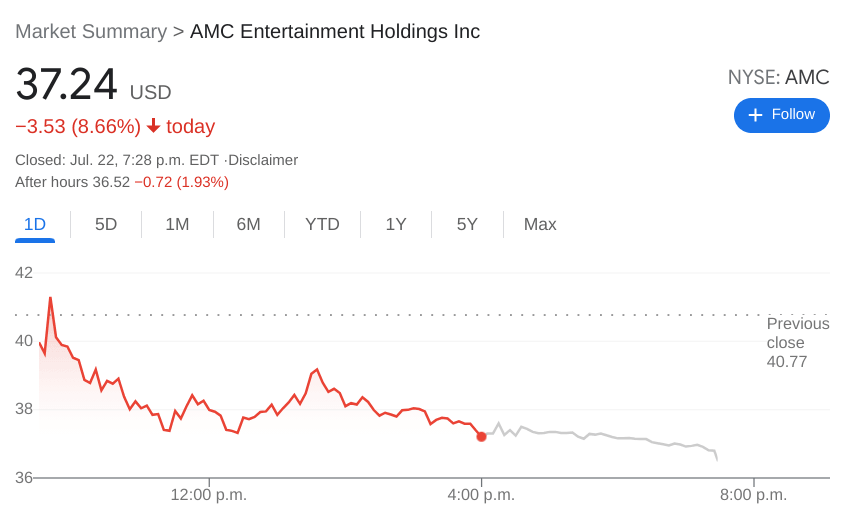Click the plus icon on Follow button

(x=756, y=115)
